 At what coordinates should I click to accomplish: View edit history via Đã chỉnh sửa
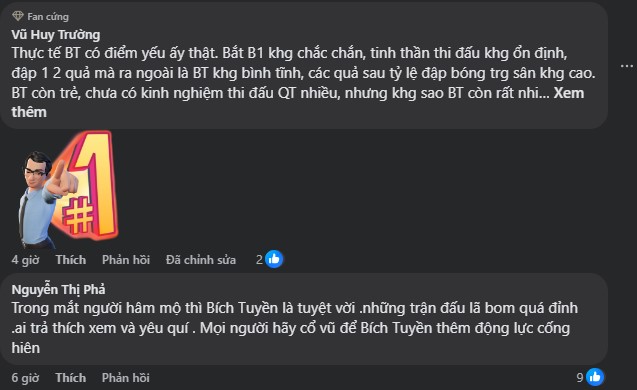pyautogui.click(x=201, y=260)
